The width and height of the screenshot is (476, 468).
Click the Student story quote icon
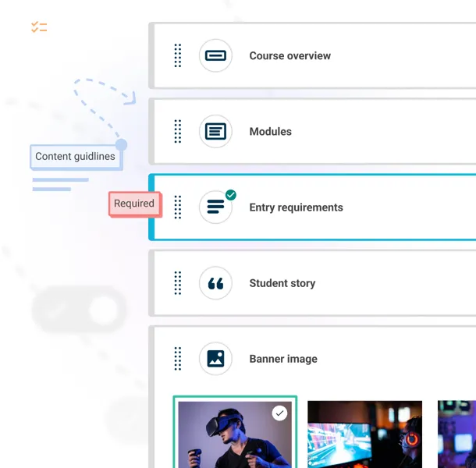(215, 283)
